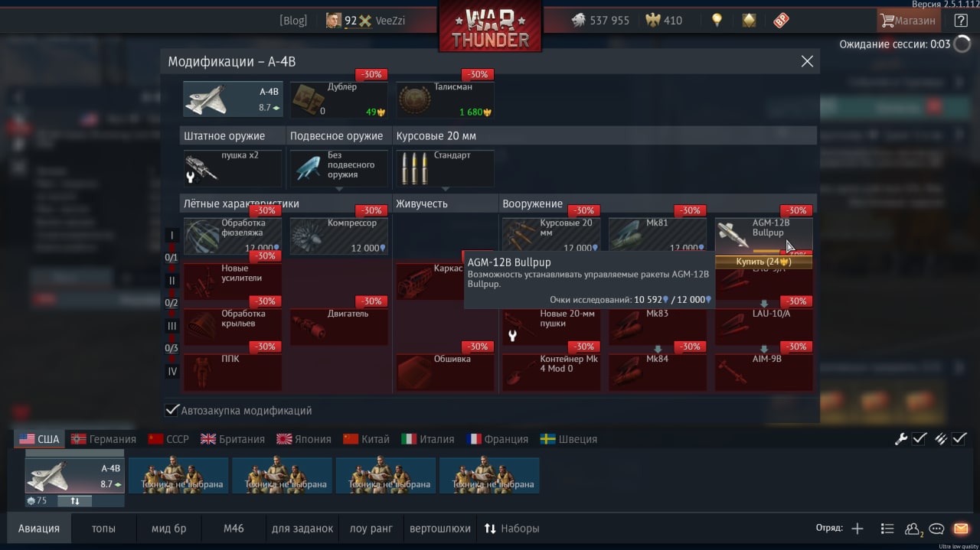Image resolution: width=980 pixels, height=550 pixels.
Task: Open the battle pass BP icon
Action: pyautogui.click(x=781, y=21)
